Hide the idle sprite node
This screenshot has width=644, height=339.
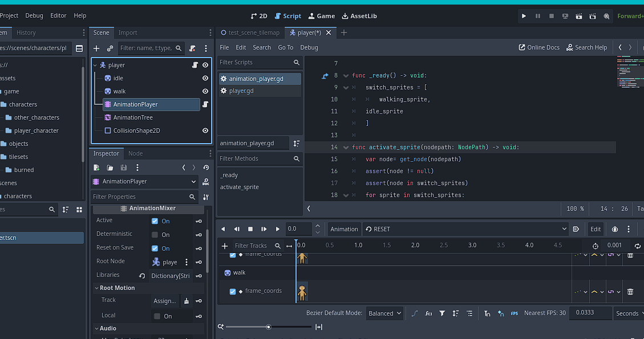(x=205, y=78)
